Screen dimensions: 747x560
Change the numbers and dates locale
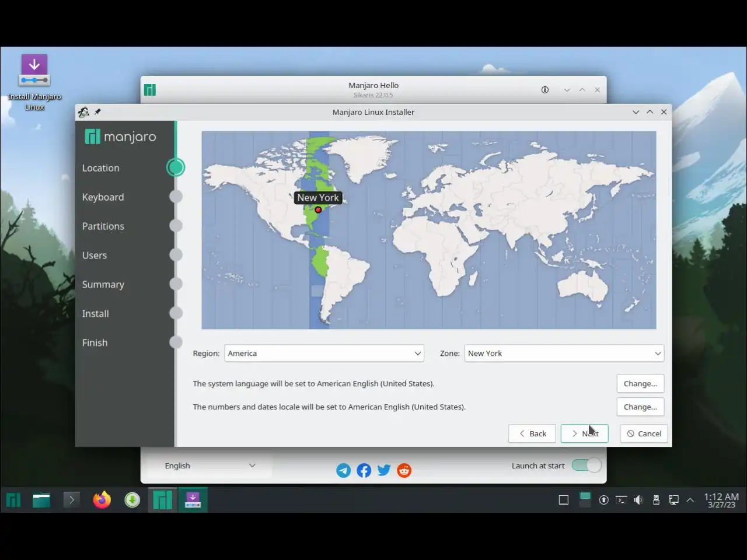640,407
